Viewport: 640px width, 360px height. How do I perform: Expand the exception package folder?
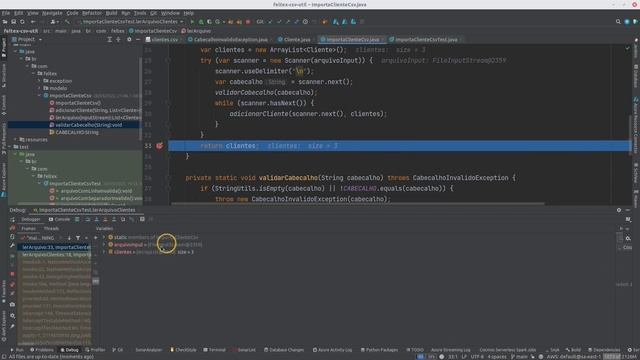(x=40, y=81)
